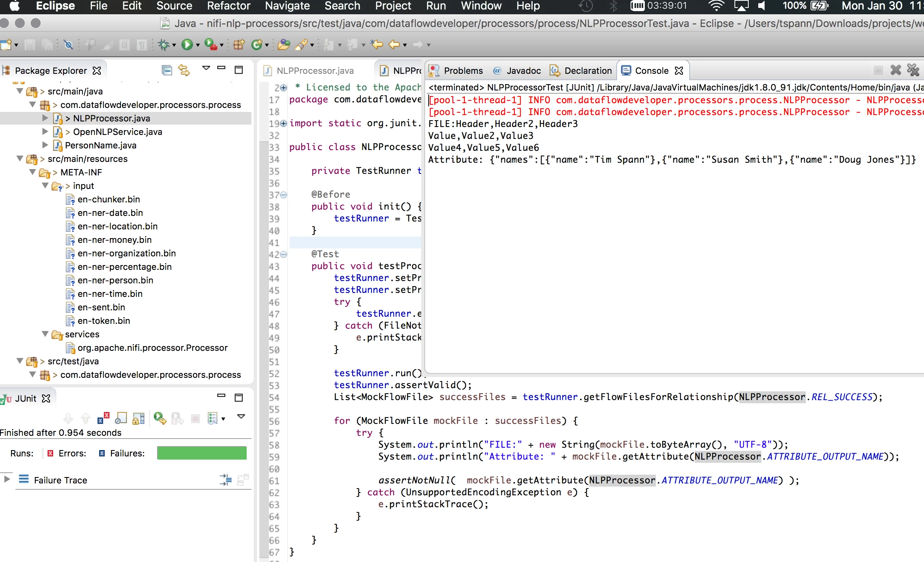Viewport: 924px width, 562px height.
Task: Open the Run button dropdown arrow
Action: (x=197, y=45)
